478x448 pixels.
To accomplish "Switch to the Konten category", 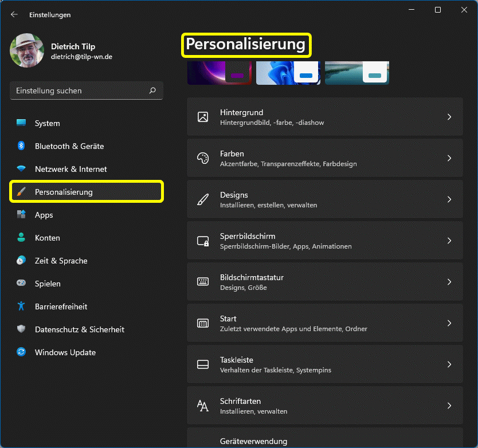I will tap(47, 238).
